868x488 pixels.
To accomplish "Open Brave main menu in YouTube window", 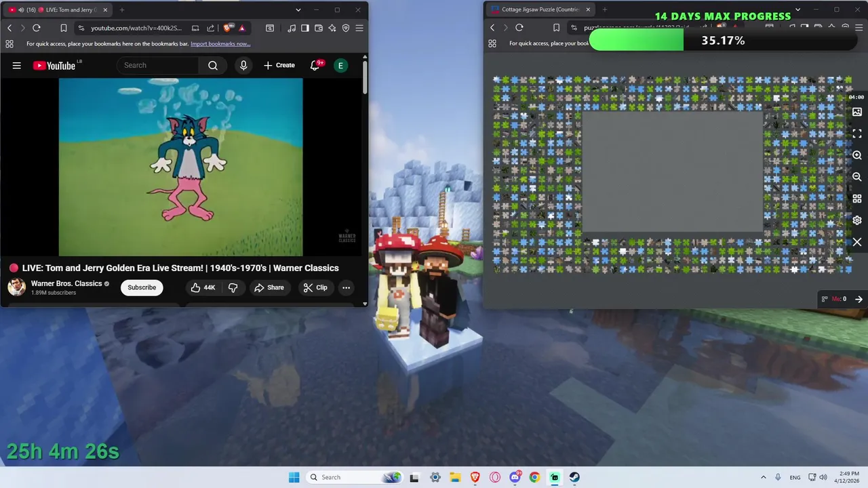I will pyautogui.click(x=359, y=28).
